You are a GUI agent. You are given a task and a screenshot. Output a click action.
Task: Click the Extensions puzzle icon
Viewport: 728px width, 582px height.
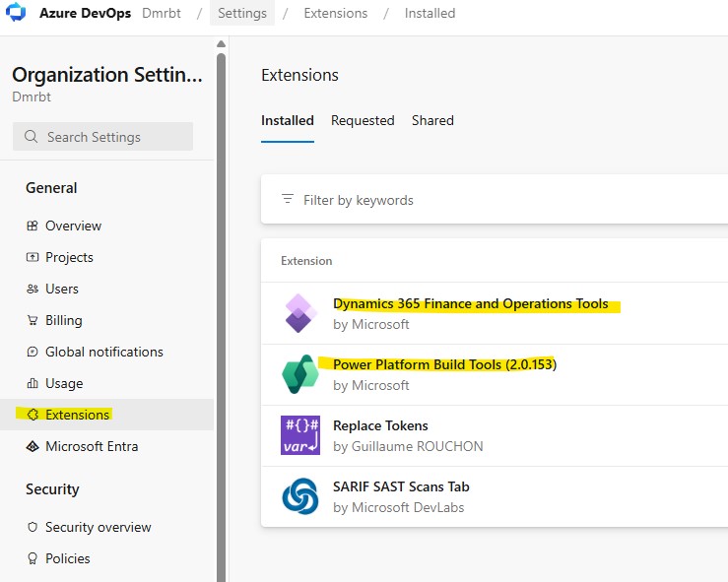(x=33, y=415)
